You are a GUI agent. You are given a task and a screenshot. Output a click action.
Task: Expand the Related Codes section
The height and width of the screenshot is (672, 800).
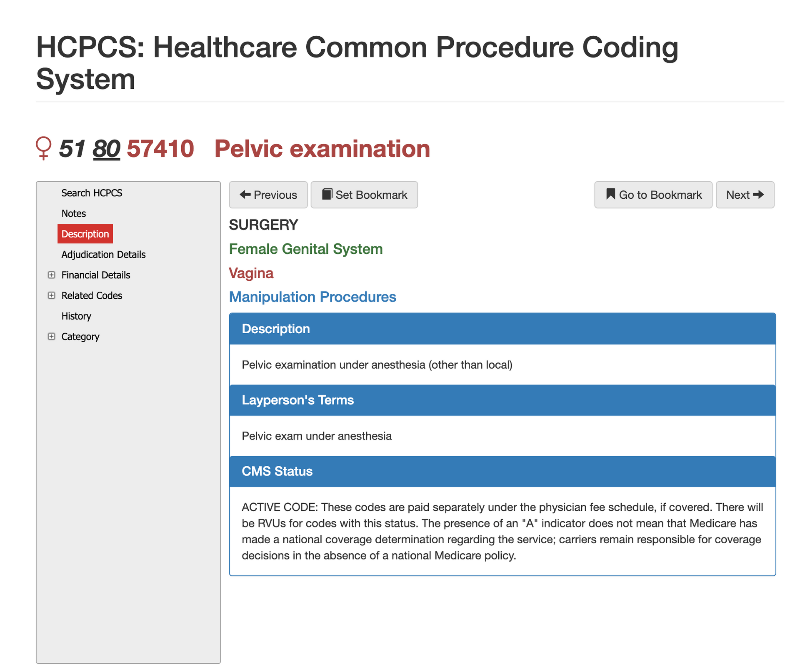click(x=51, y=295)
